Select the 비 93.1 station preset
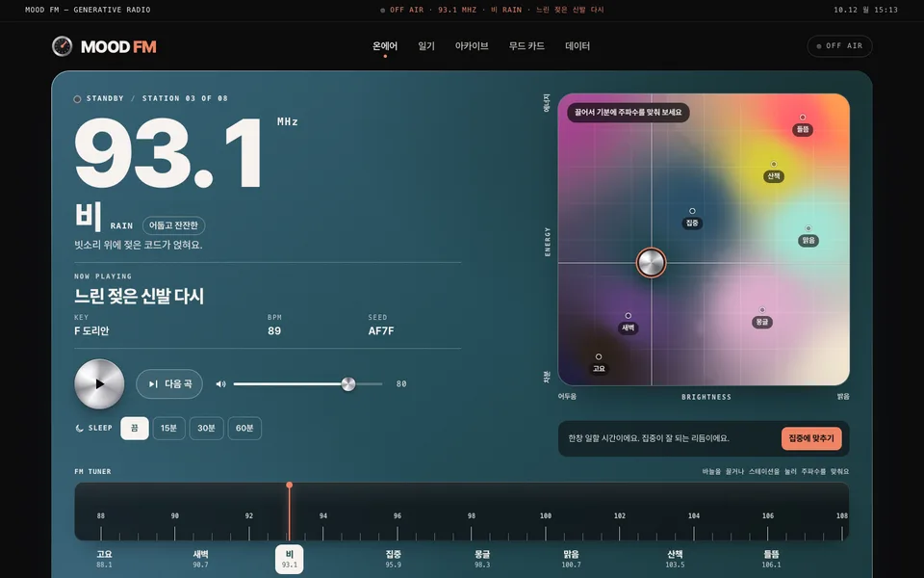 point(290,559)
